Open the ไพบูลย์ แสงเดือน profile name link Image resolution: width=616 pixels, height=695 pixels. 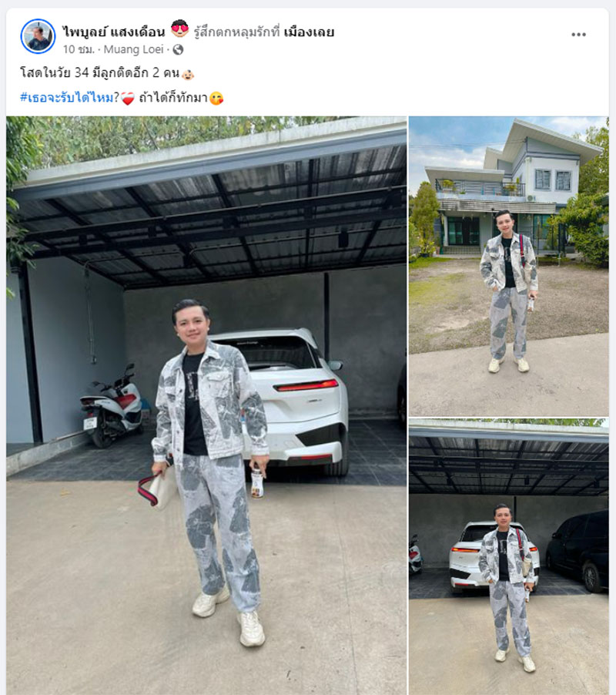coord(114,32)
